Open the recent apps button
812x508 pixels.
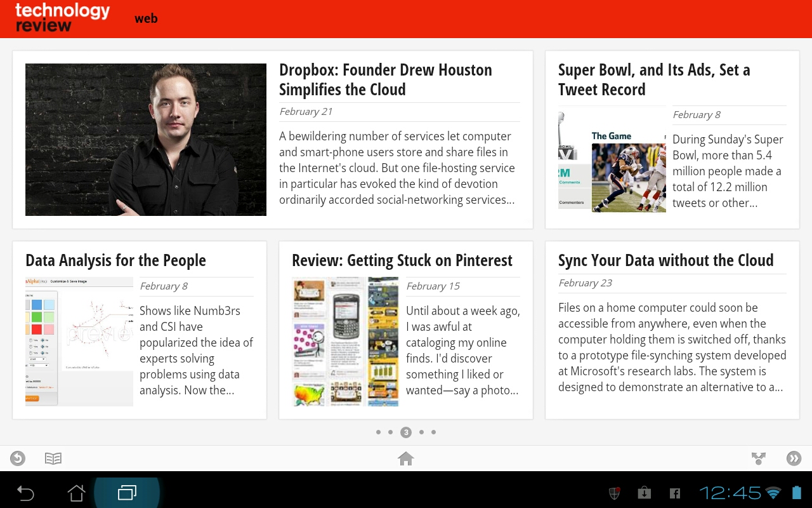pos(127,493)
